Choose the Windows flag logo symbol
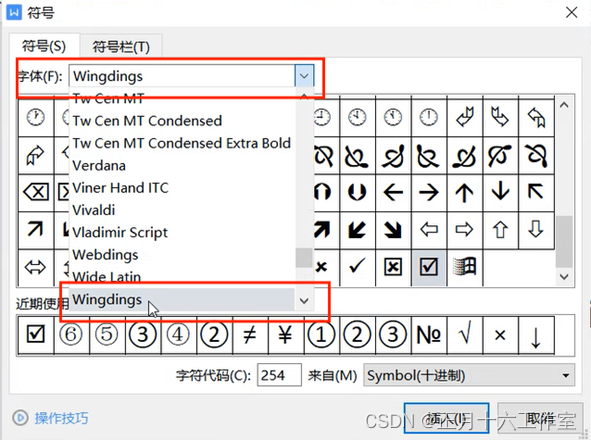Viewport: 591px width, 440px height. pyautogui.click(x=464, y=267)
